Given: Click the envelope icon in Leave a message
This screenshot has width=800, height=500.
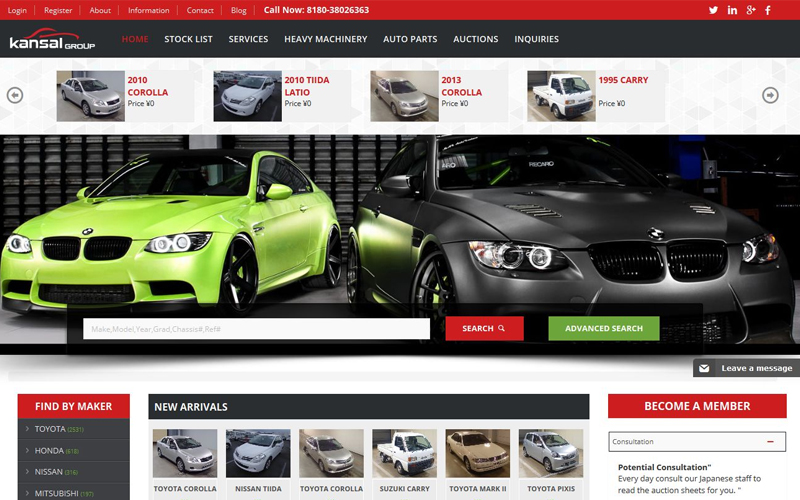Looking at the screenshot, I should 704,368.
